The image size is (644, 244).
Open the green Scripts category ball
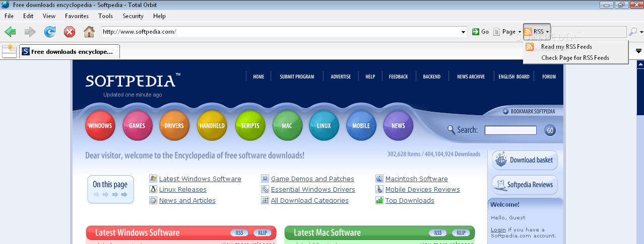click(250, 125)
